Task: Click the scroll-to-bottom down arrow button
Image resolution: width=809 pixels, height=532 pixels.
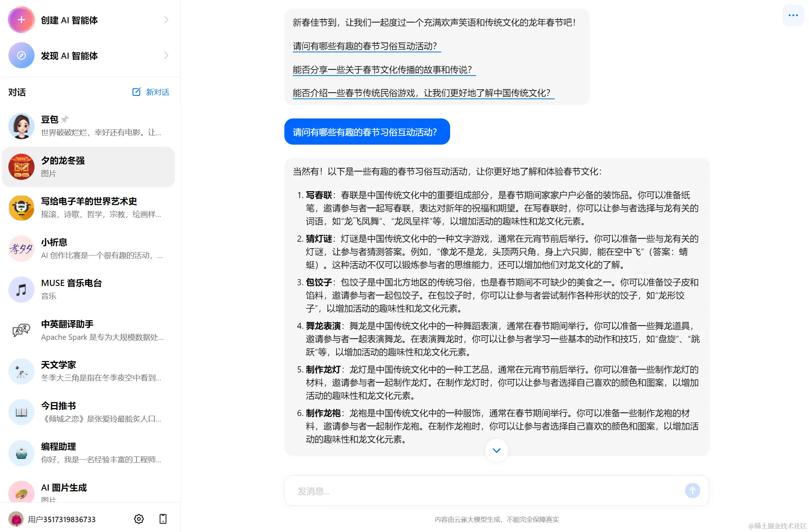Action: tap(496, 450)
